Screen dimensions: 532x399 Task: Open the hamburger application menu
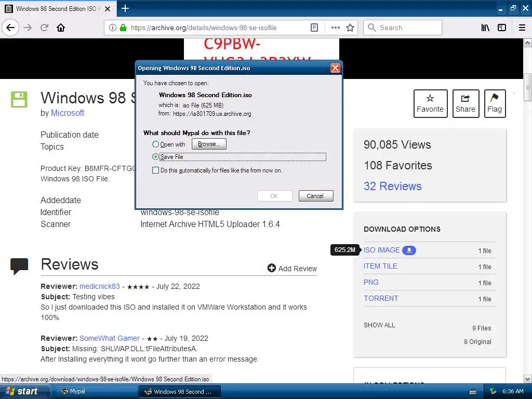(x=522, y=28)
